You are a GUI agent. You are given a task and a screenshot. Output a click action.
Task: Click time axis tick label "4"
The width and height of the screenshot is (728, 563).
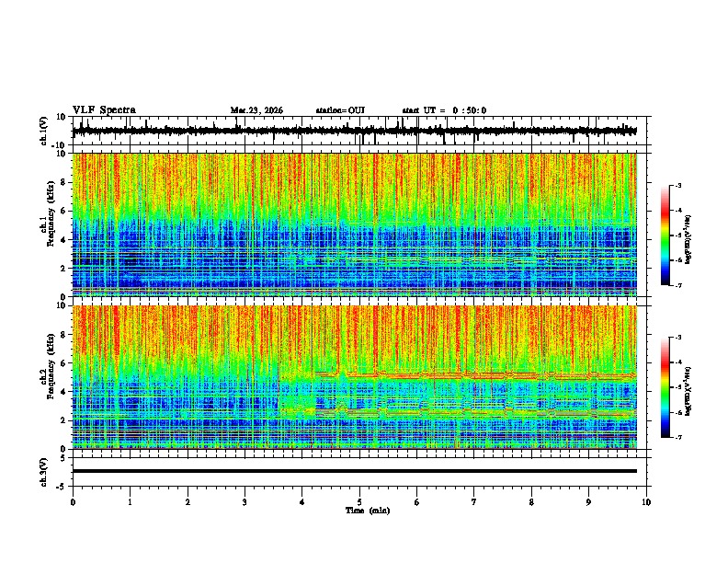(x=302, y=502)
